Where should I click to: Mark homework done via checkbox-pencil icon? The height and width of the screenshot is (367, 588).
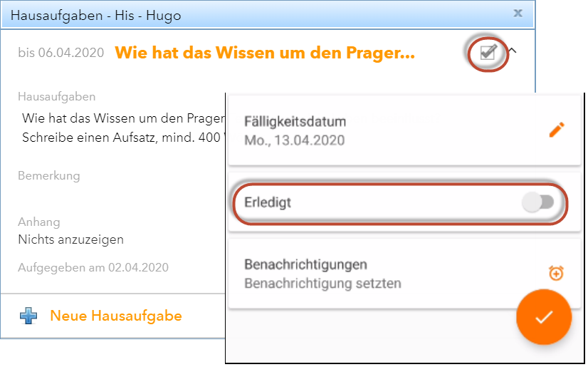pyautogui.click(x=488, y=53)
